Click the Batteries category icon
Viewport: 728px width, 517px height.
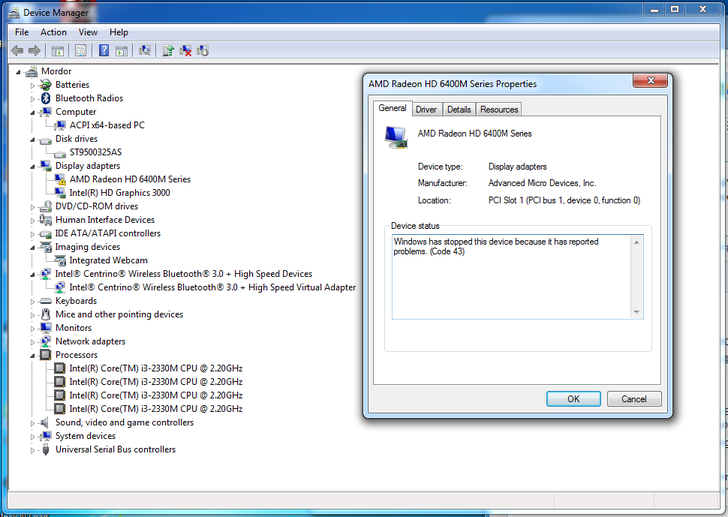(x=46, y=84)
